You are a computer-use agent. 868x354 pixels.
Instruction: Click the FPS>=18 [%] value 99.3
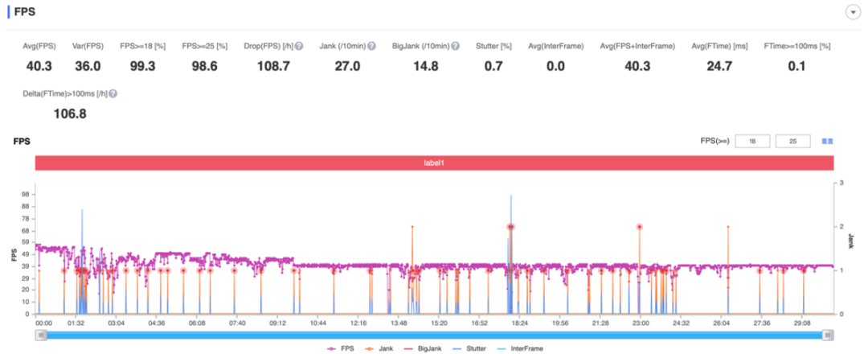point(143,67)
